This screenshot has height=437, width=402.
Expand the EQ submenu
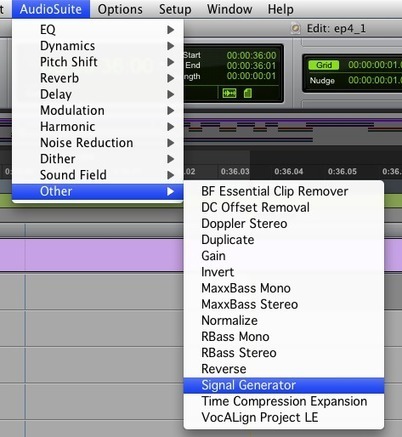pos(98,30)
